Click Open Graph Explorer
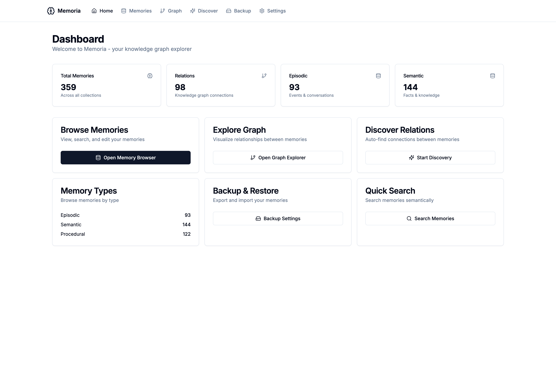Screen dimensions: 556x392 click(278, 157)
